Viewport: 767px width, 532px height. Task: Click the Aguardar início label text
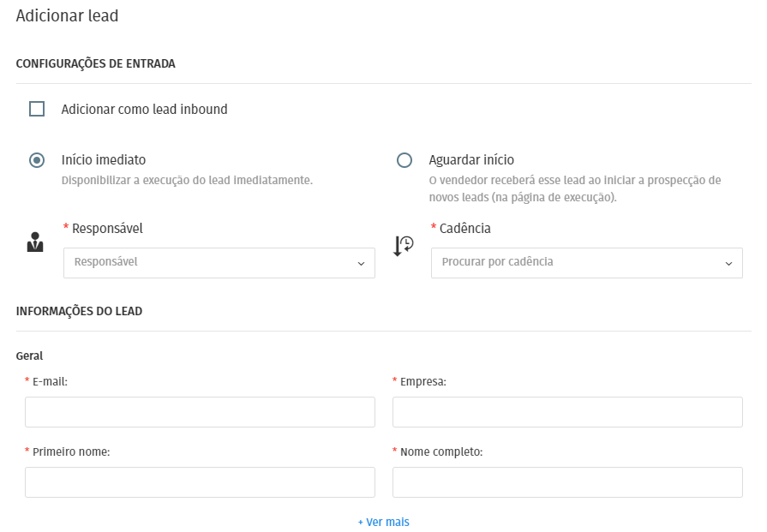pyautogui.click(x=471, y=160)
